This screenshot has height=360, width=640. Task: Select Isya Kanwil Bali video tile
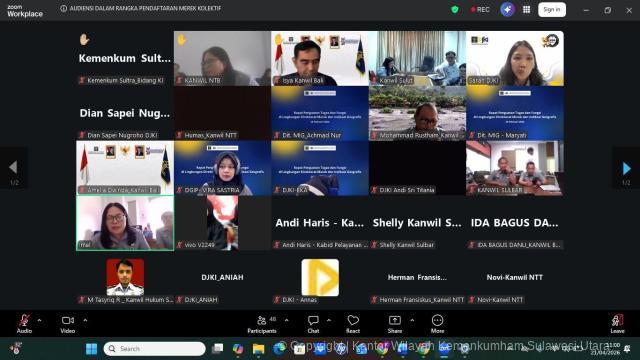click(320, 58)
